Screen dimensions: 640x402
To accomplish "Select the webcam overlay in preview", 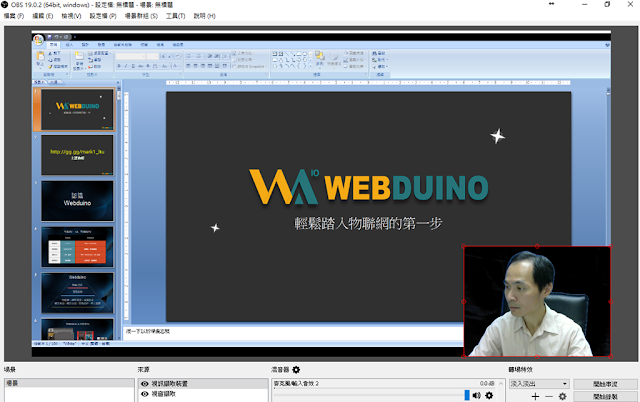I will point(537,301).
